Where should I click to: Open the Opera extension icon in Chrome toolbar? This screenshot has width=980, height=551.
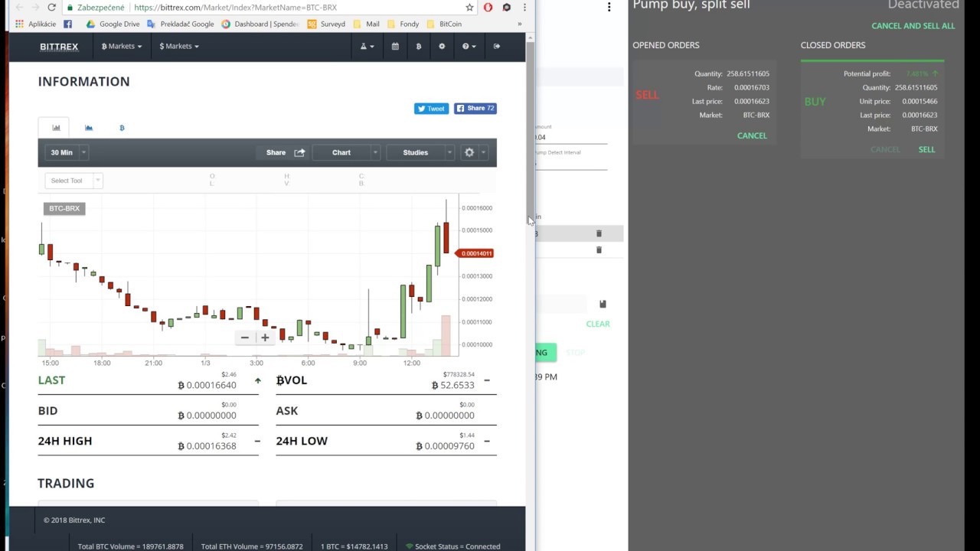coord(488,7)
